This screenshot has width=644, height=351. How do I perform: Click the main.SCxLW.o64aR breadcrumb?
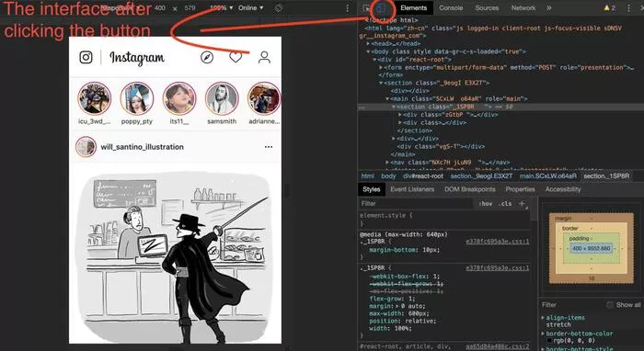(x=548, y=175)
